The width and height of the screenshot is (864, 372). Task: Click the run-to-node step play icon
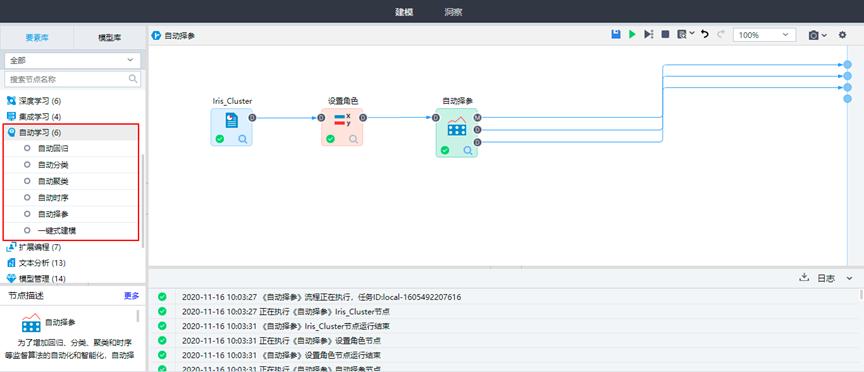pyautogui.click(x=649, y=34)
